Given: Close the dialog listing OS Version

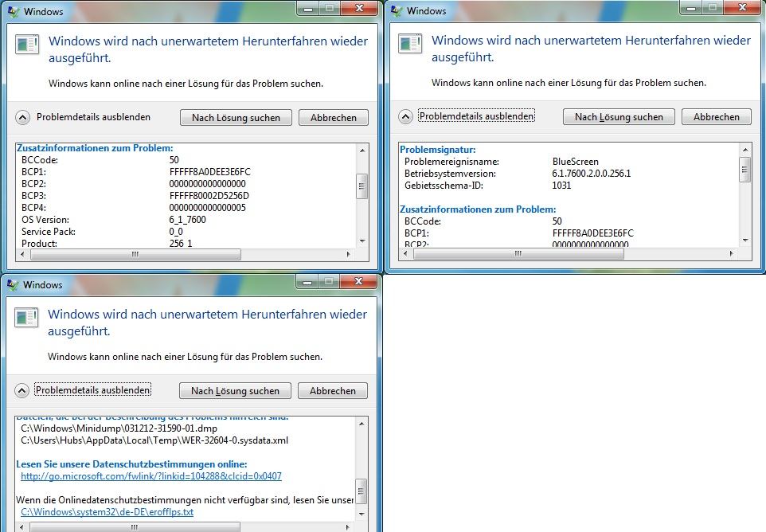Looking at the screenshot, I should [360, 8].
